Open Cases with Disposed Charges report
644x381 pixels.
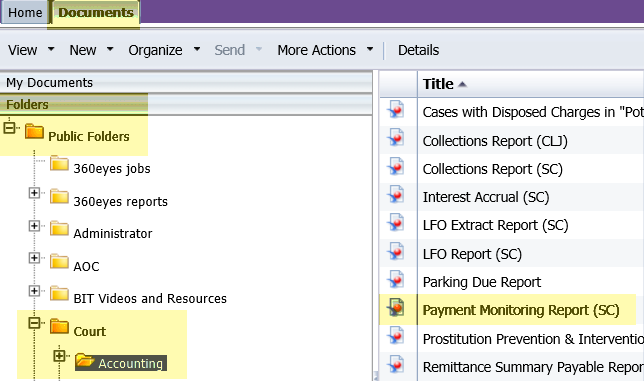[533, 112]
